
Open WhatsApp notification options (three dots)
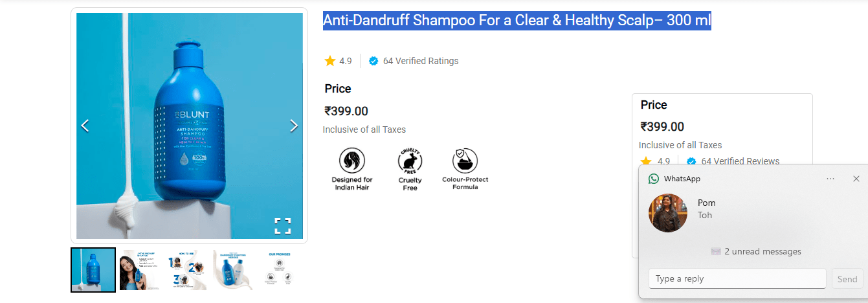(830, 179)
